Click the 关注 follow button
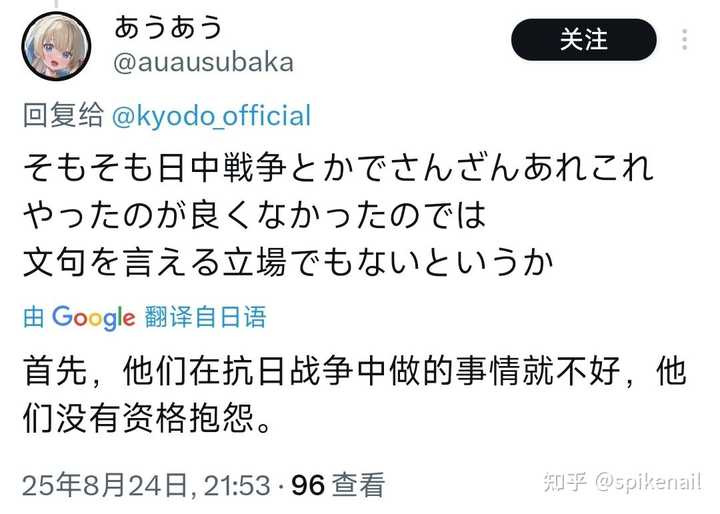The height and width of the screenshot is (514, 720). (584, 40)
